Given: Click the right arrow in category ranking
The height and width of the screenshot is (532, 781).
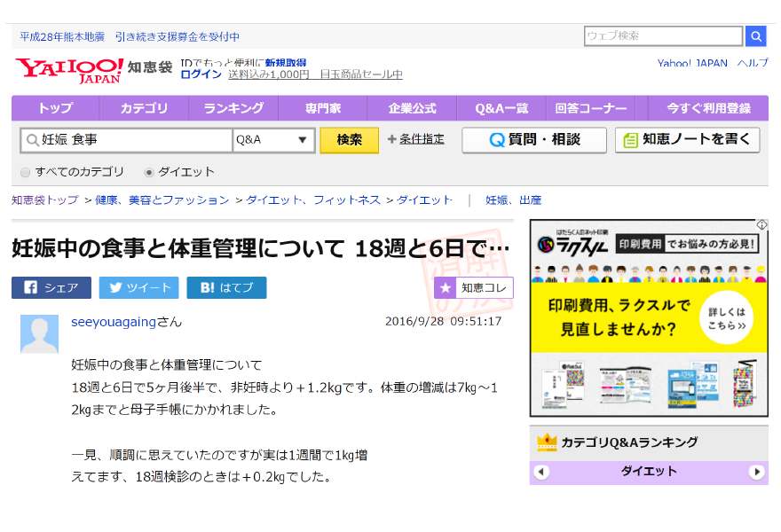Looking at the screenshot, I should pyautogui.click(x=756, y=472).
